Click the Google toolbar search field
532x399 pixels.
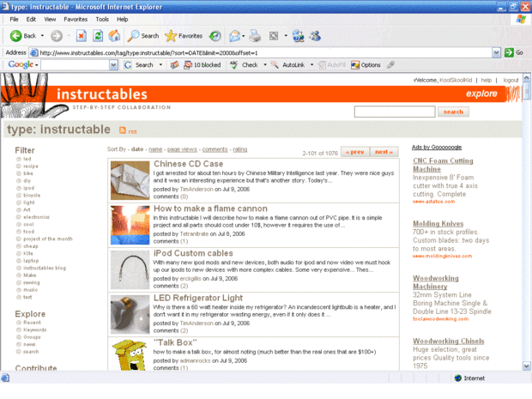pos(75,65)
